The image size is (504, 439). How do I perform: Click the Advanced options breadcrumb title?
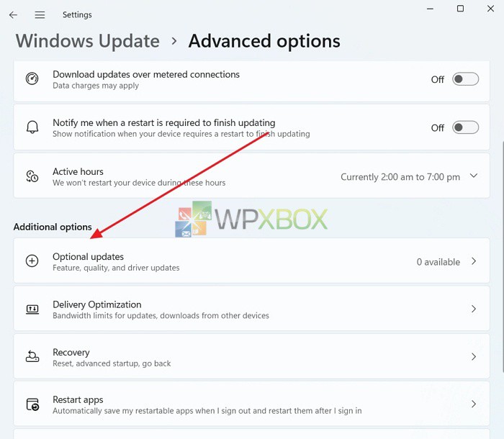(264, 41)
